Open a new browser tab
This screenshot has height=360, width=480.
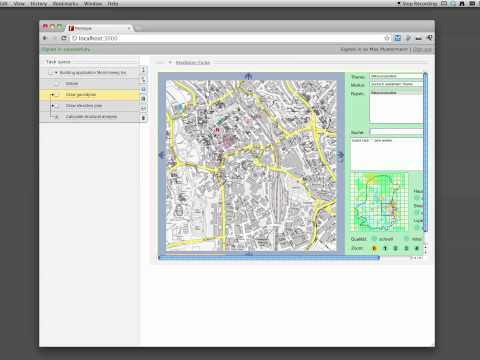[x=138, y=29]
